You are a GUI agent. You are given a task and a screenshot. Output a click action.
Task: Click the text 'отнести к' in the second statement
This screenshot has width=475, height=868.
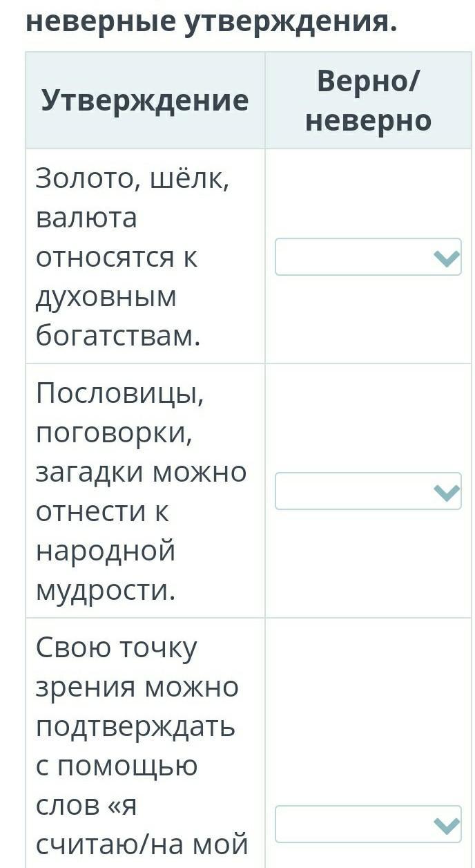coord(102,512)
